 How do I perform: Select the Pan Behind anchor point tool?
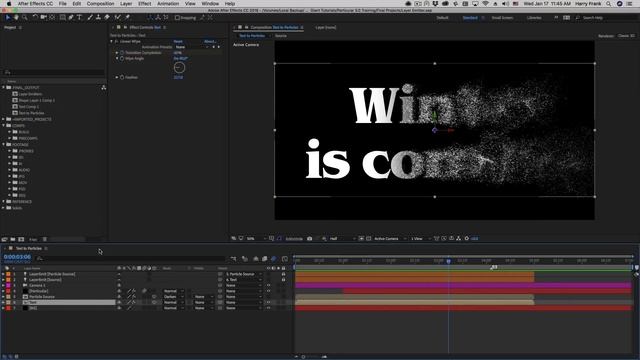52,18
